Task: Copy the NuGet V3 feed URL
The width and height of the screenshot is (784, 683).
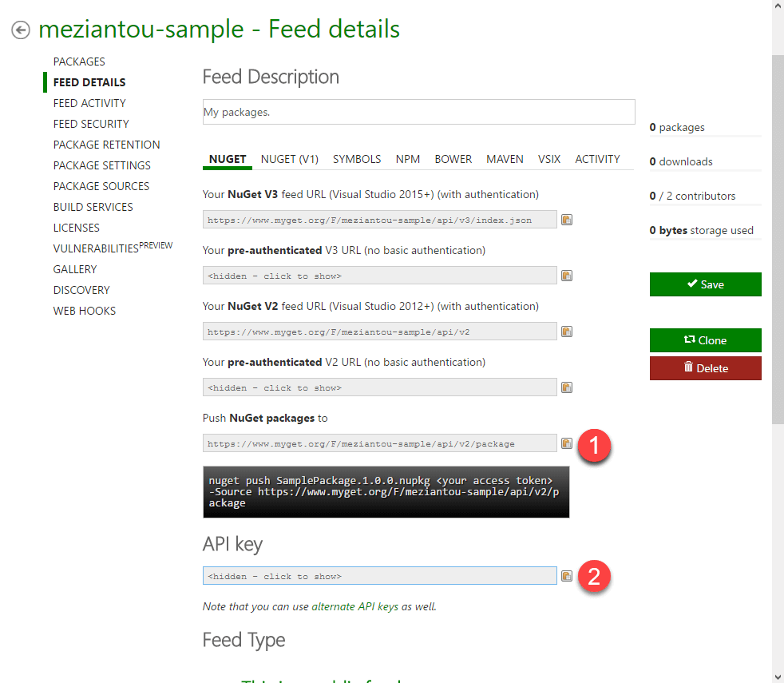Action: (567, 220)
